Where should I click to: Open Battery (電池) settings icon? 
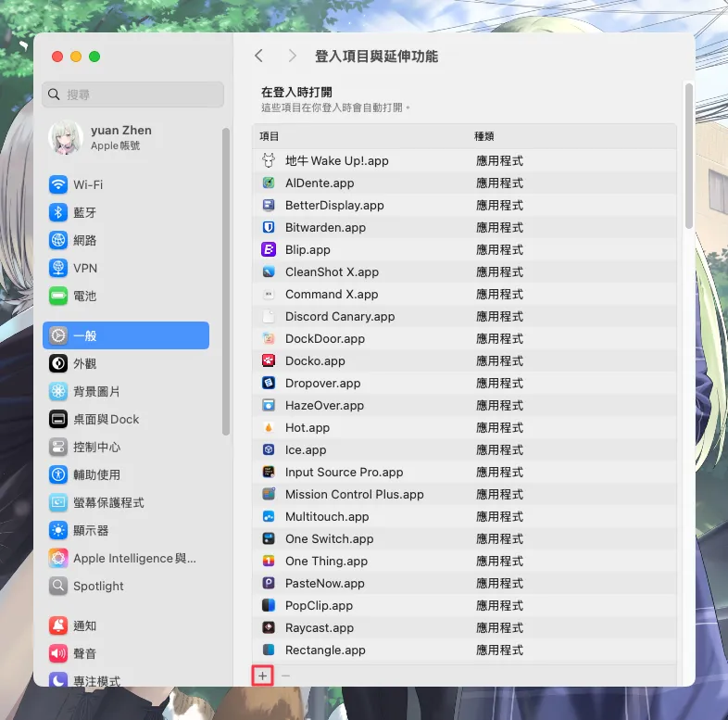pos(58,296)
